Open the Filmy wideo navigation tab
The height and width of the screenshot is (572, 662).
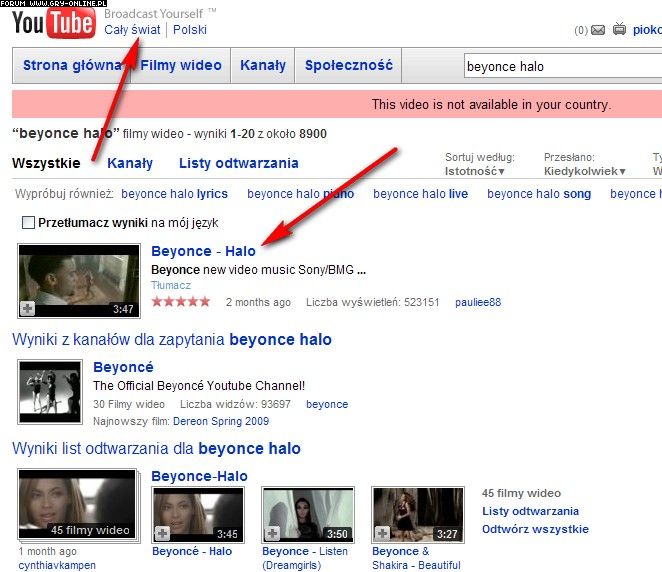(x=181, y=65)
